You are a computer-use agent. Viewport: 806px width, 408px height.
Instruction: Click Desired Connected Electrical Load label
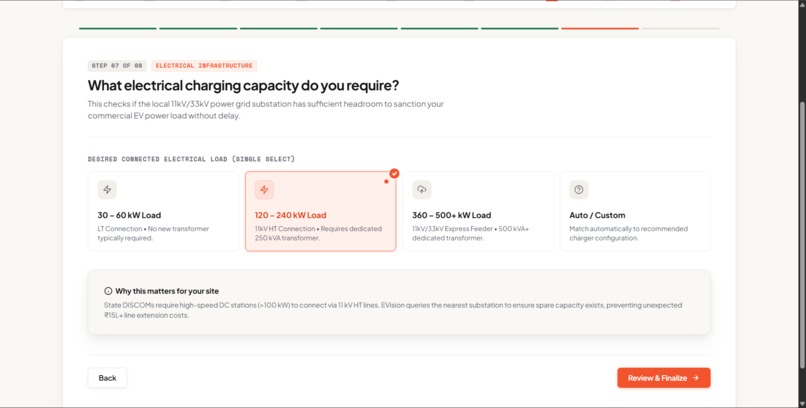point(191,159)
